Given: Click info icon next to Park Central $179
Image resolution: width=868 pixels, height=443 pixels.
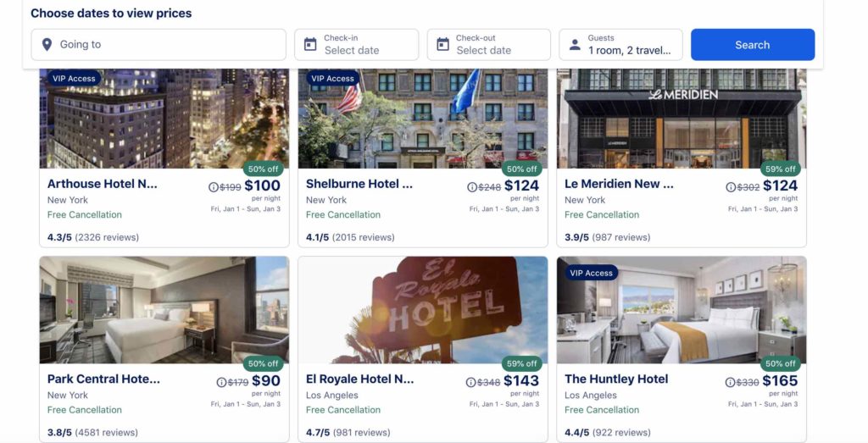Looking at the screenshot, I should click(x=221, y=382).
